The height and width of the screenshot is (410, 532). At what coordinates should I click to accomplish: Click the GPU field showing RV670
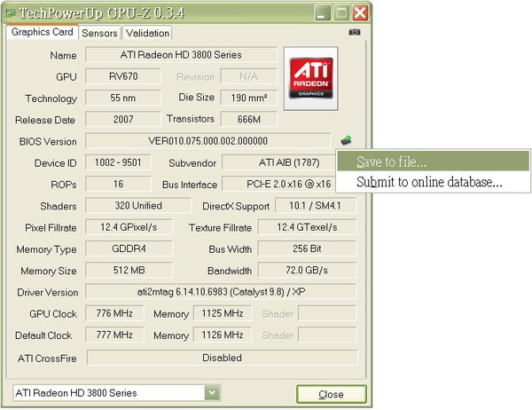pos(123,76)
